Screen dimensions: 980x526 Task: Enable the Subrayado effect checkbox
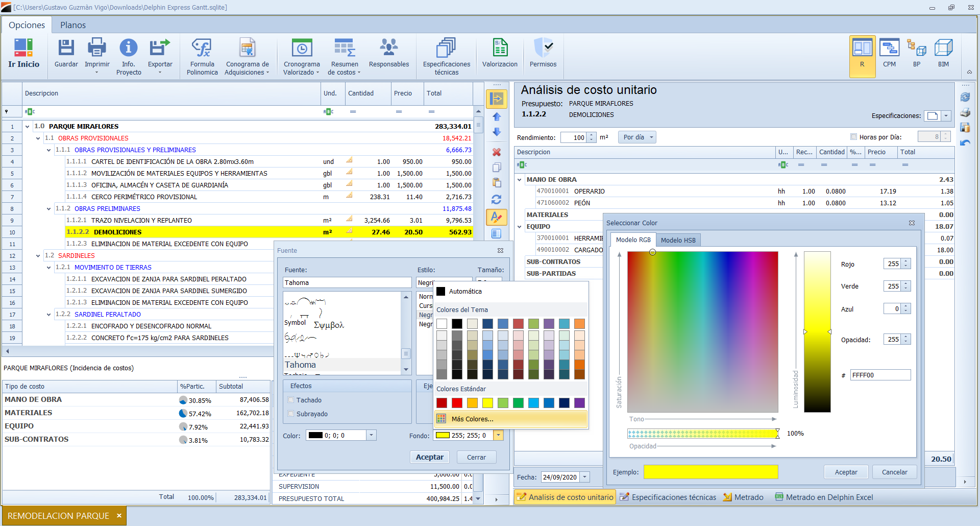click(291, 414)
